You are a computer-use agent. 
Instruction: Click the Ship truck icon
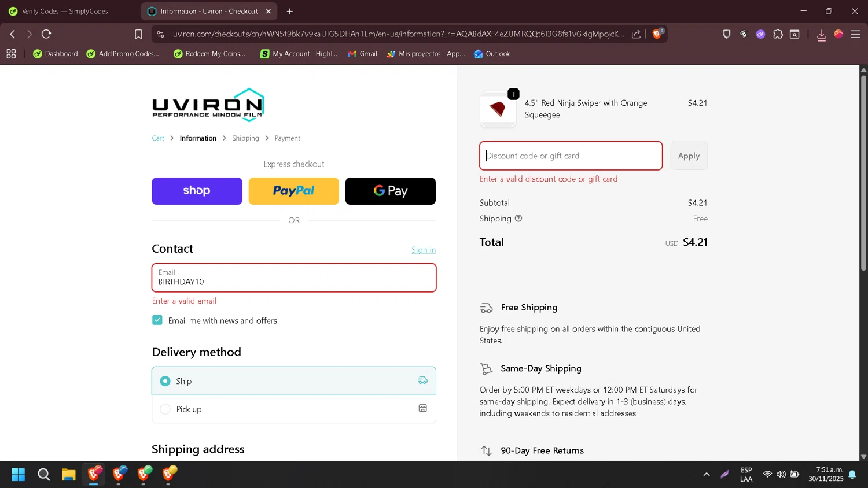(423, 380)
